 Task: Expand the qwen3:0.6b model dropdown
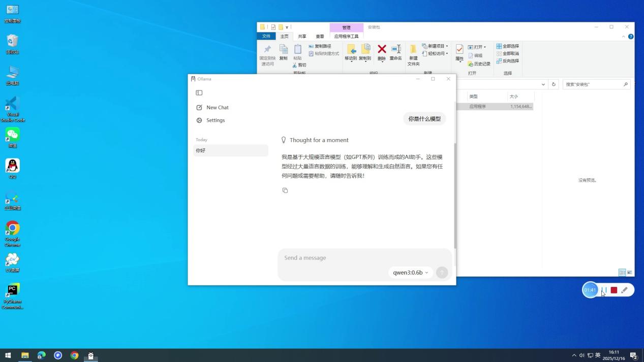(411, 273)
